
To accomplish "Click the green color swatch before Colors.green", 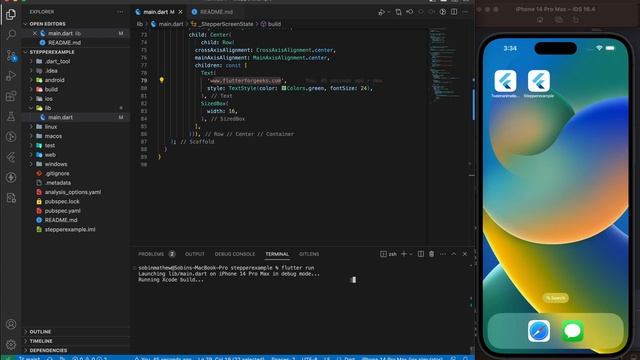I will [284, 88].
